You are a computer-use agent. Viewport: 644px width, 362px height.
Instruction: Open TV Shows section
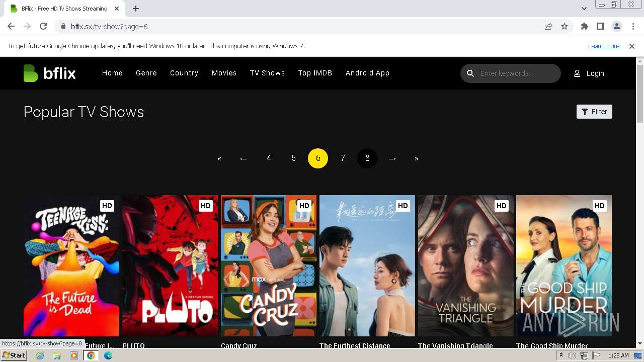[x=268, y=73]
